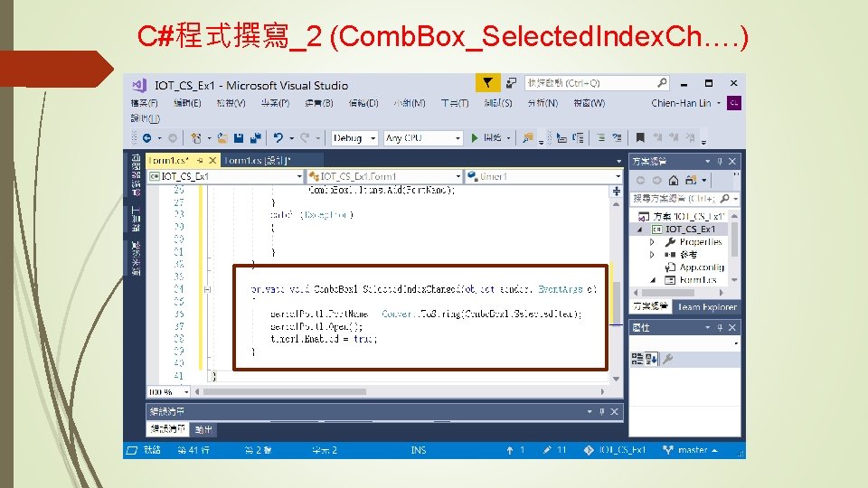The width and height of the screenshot is (868, 488).
Task: Click the editor horizontal scrollbar thumb
Action: (x=285, y=391)
